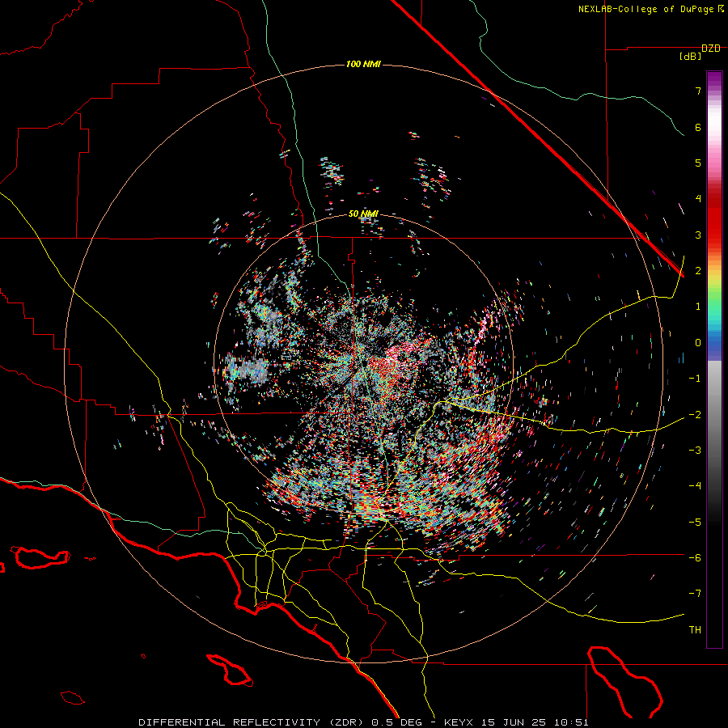Select the "KEYX" station identifier in caption

click(x=458, y=722)
